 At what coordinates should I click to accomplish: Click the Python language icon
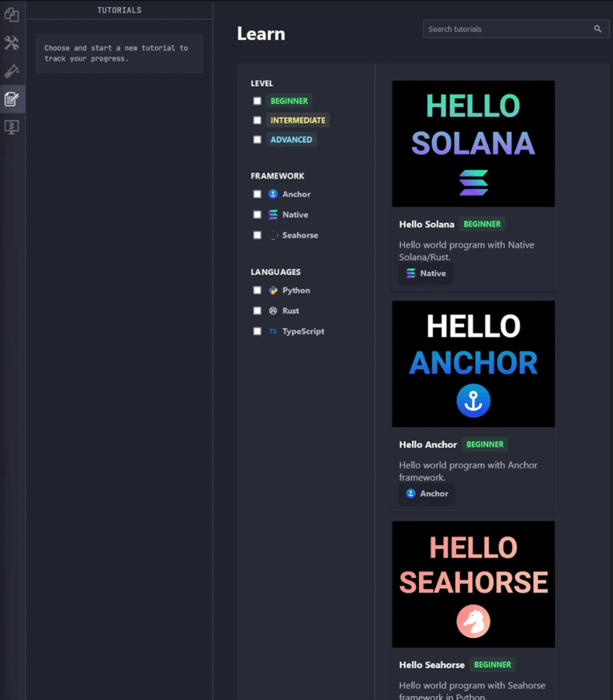point(273,290)
